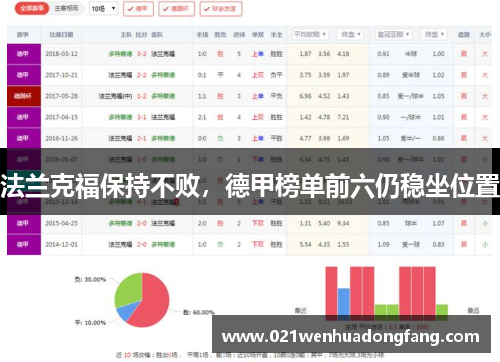Open away team 法兰克福 on the 2018-03-12 row

point(163,54)
